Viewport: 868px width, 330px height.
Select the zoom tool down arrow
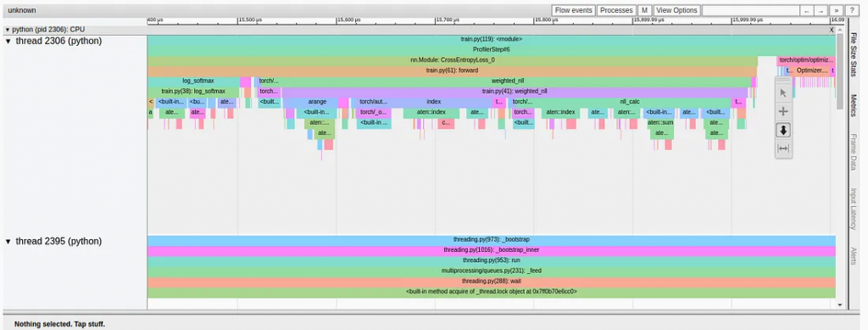pos(782,130)
